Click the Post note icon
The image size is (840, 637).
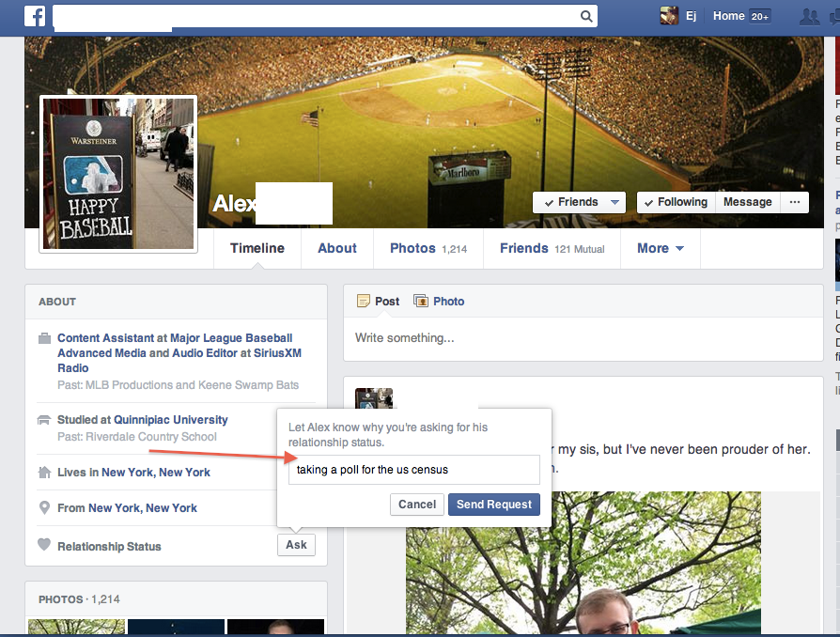364,301
